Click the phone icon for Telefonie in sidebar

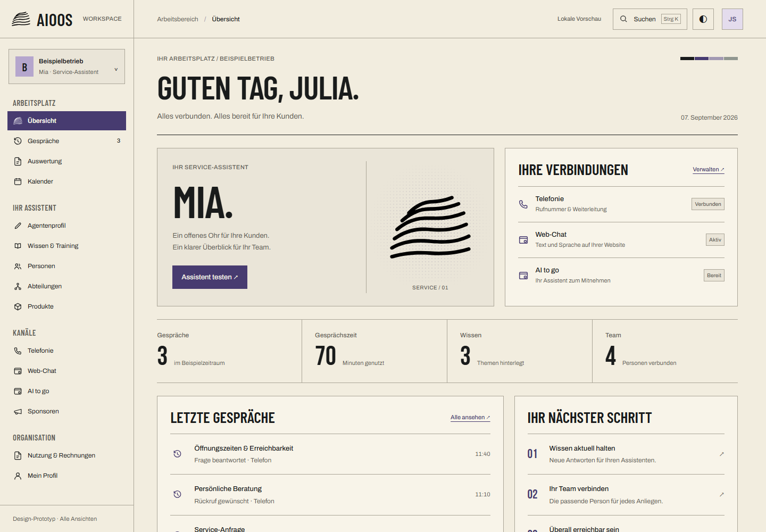(x=18, y=351)
